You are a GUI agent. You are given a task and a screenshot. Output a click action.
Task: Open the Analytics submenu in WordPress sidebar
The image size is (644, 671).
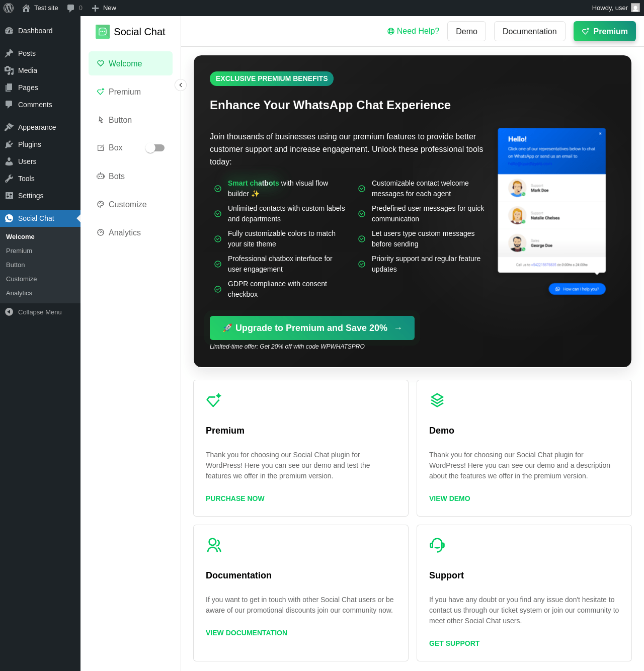click(x=40, y=293)
